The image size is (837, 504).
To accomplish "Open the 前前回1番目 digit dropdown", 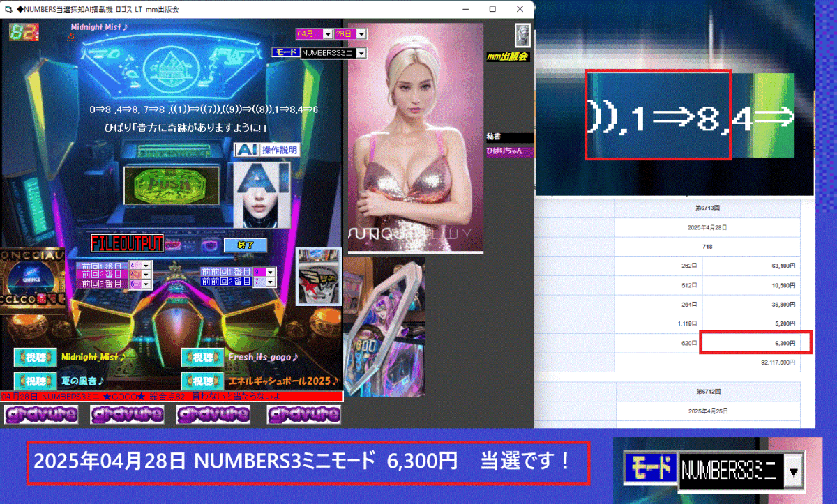I will click(x=270, y=272).
